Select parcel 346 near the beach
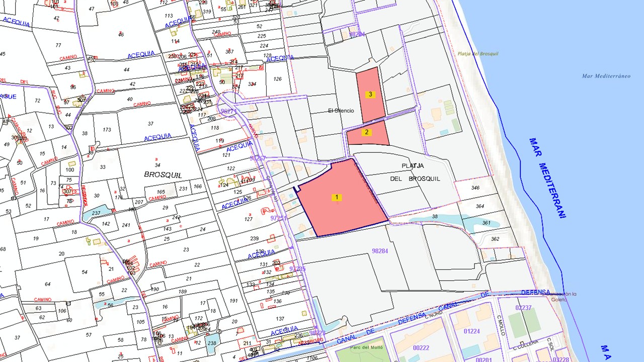 [474, 188]
